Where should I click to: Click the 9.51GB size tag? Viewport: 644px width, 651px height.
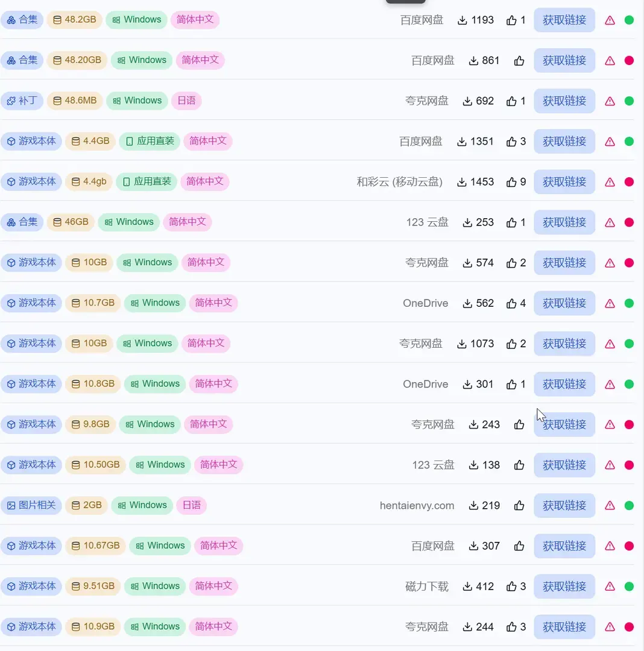[x=93, y=587]
